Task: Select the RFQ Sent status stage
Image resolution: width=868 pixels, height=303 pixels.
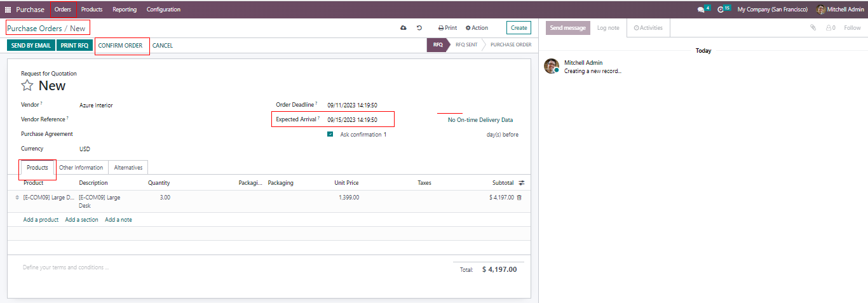Action: click(x=466, y=45)
